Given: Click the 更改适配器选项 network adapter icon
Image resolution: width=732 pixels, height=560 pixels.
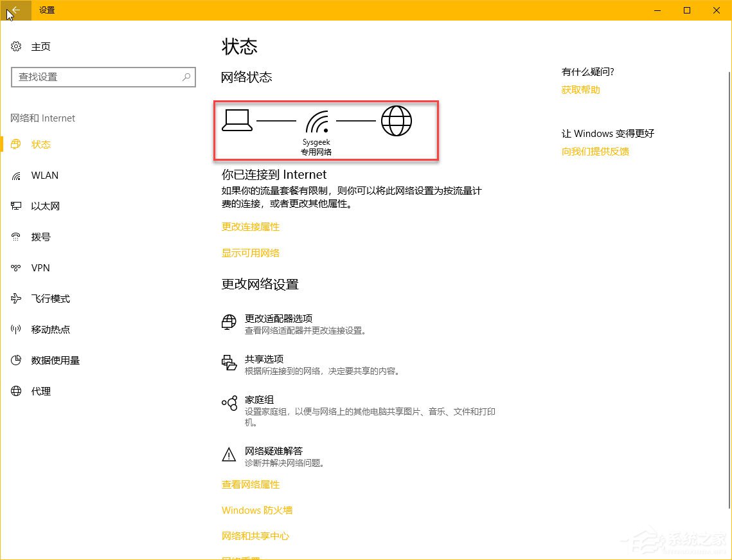Looking at the screenshot, I should click(x=229, y=322).
